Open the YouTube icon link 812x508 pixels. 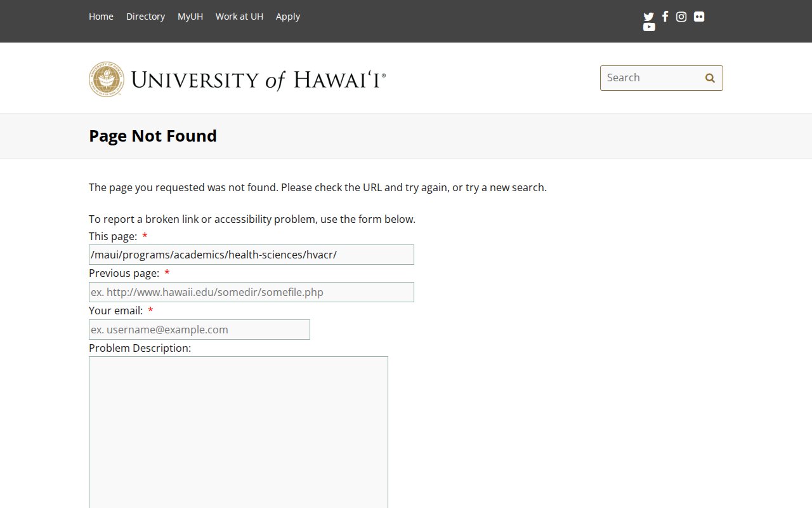point(649,27)
